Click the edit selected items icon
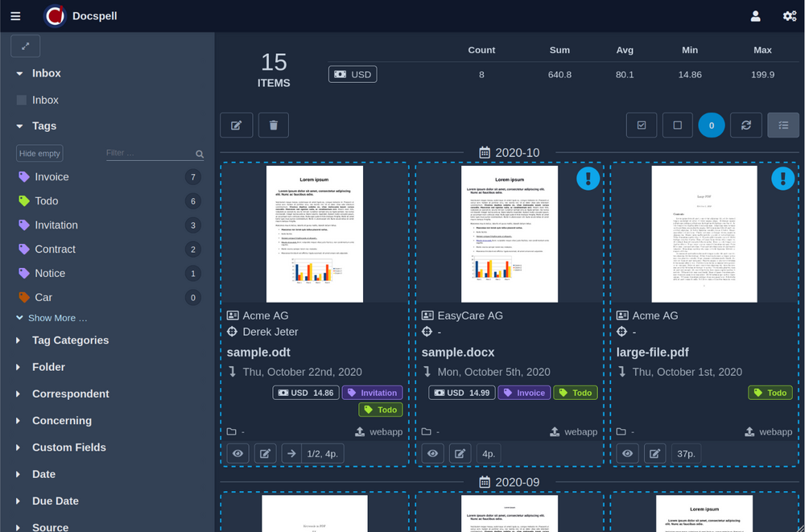The height and width of the screenshot is (532, 805). coord(237,125)
